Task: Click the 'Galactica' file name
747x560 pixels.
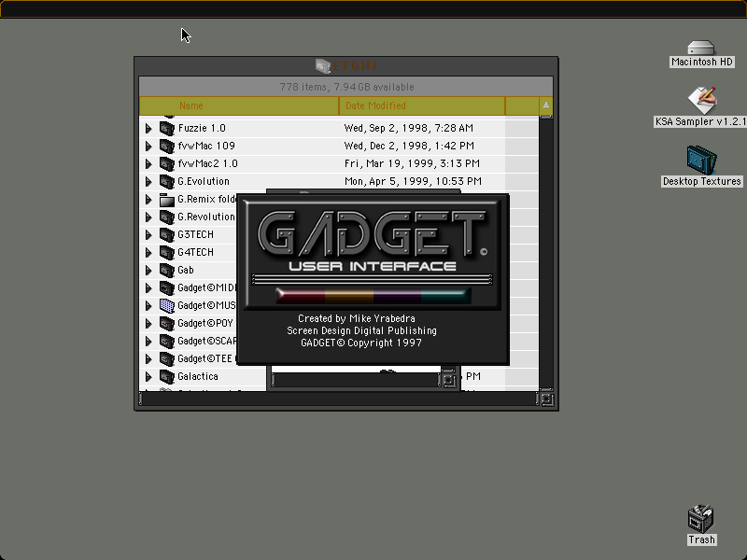Action: click(x=198, y=377)
